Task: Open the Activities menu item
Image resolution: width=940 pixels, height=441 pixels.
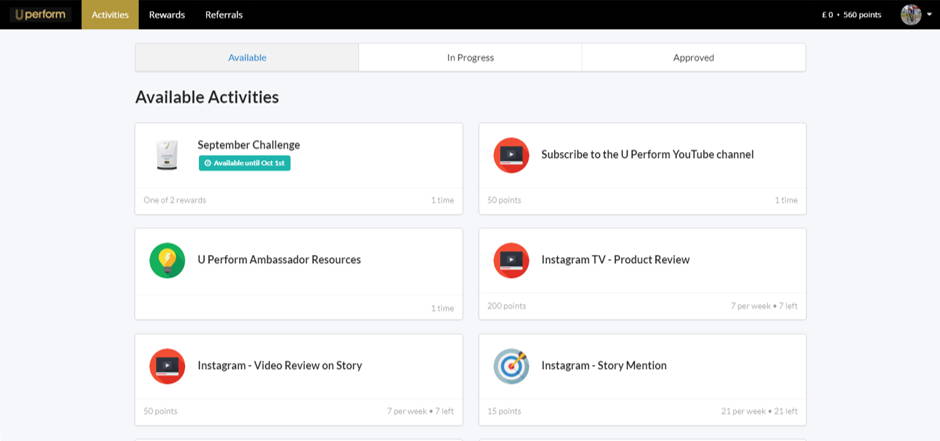Action: coord(110,14)
